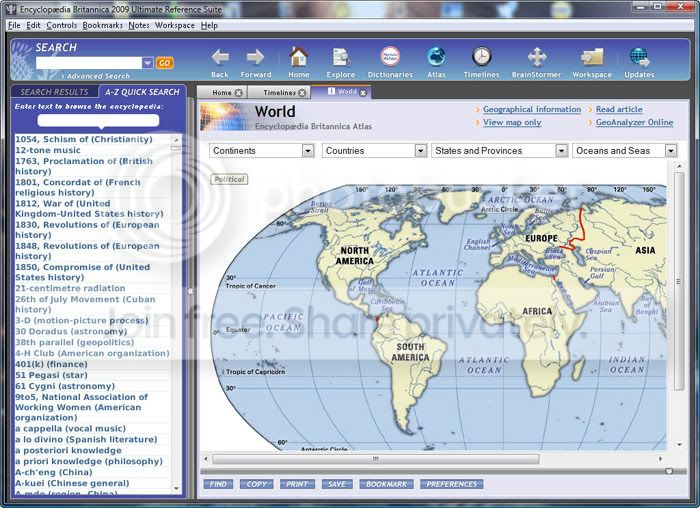Click the A-Z quick search text field
The width and height of the screenshot is (700, 508).
click(98, 120)
